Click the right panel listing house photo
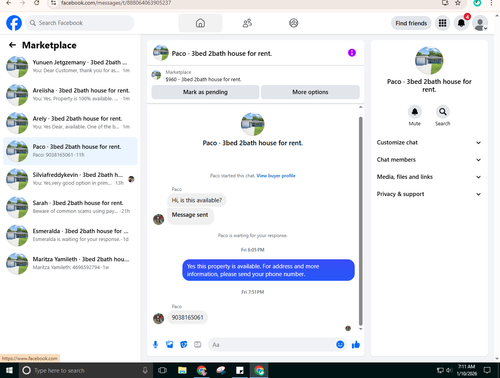Screen dimensions: 500x378 pos(429,60)
